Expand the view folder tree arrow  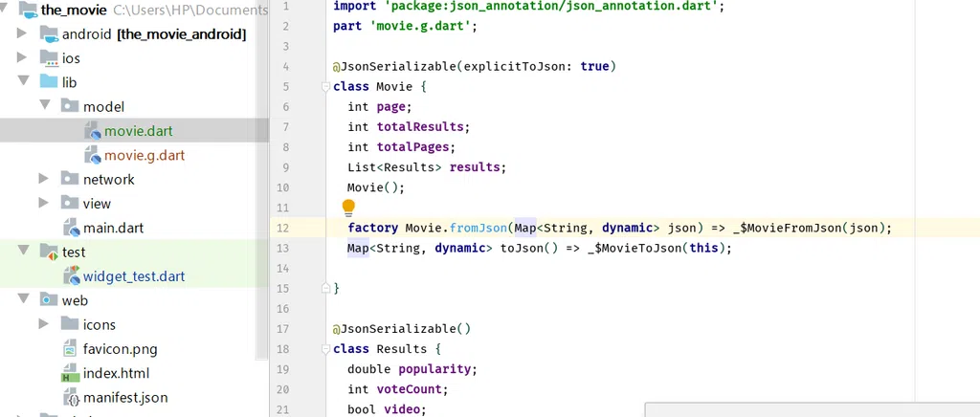click(43, 203)
